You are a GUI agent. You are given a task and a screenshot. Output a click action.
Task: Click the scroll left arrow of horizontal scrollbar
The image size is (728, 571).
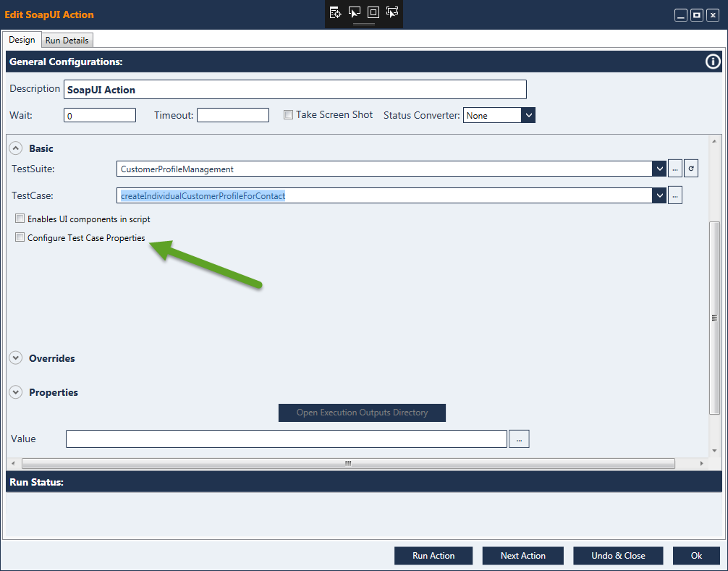coord(13,463)
